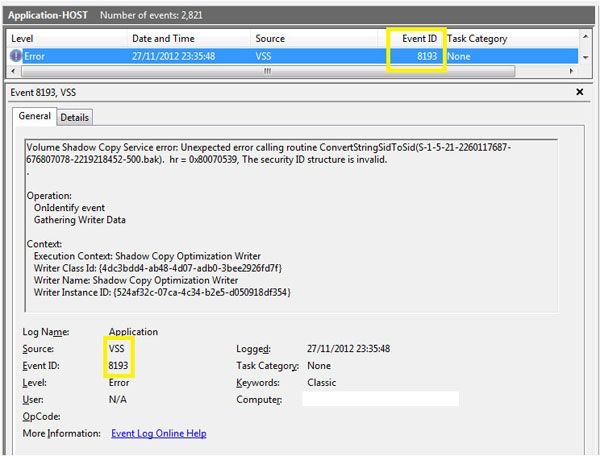Click the Execution Context line in description
This screenshot has height=456, width=600.
(147, 256)
